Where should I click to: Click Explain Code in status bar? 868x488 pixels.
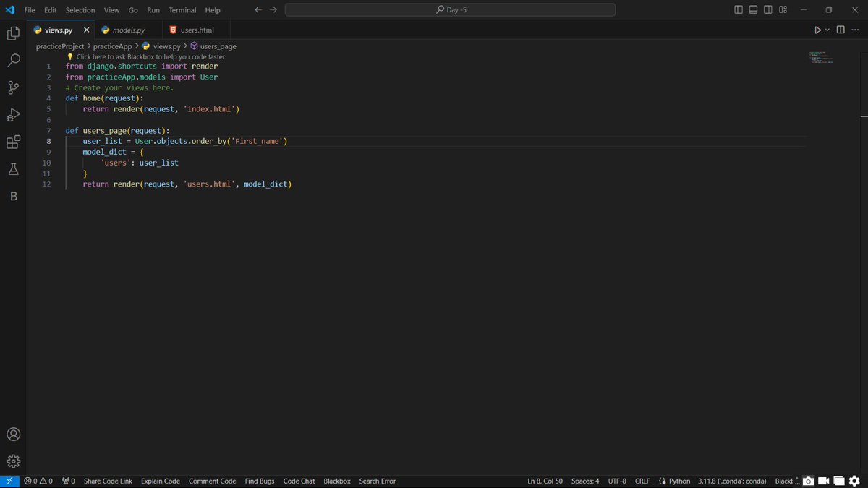pyautogui.click(x=161, y=481)
